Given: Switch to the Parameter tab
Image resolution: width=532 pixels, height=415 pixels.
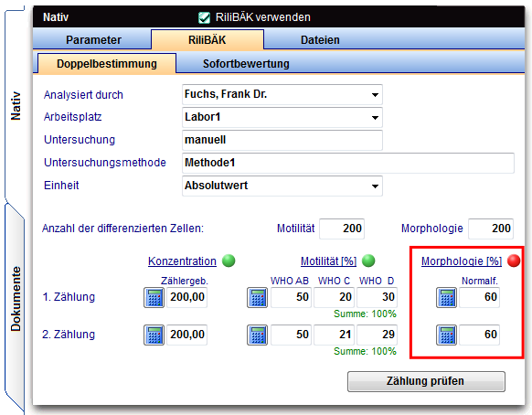Looking at the screenshot, I should (93, 39).
